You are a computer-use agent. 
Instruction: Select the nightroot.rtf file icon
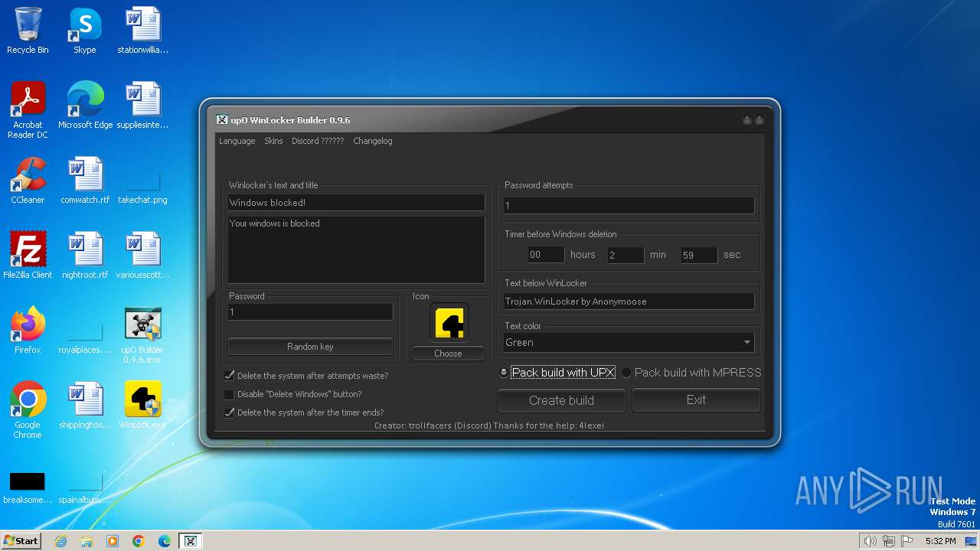coord(85,256)
